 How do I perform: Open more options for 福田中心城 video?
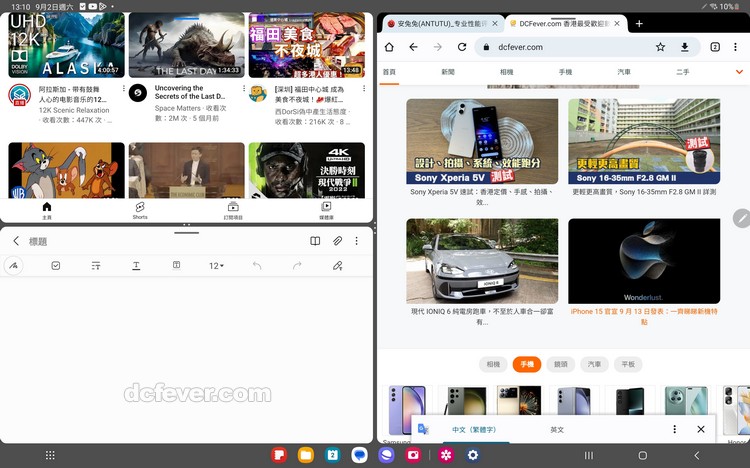click(x=364, y=89)
